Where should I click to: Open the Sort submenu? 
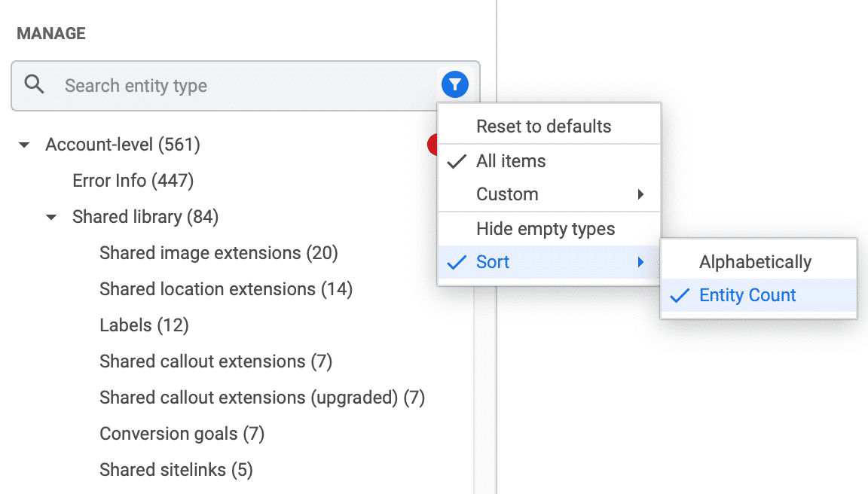click(x=493, y=261)
